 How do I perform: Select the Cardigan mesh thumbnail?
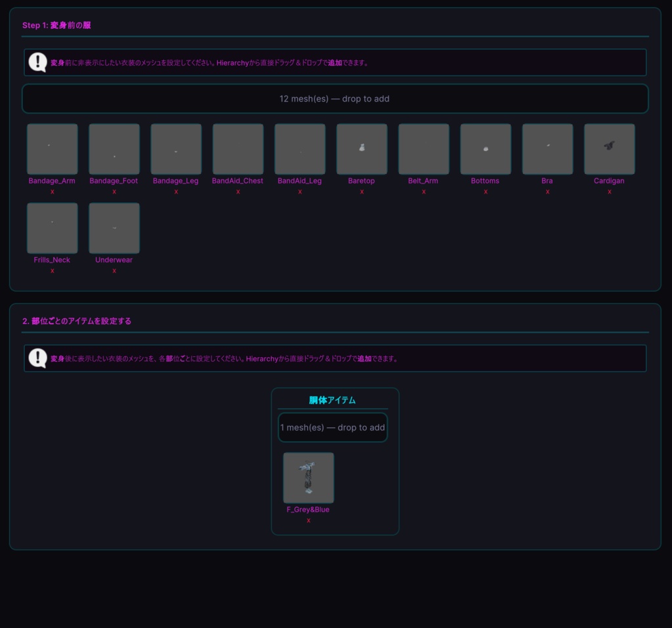[x=610, y=149]
